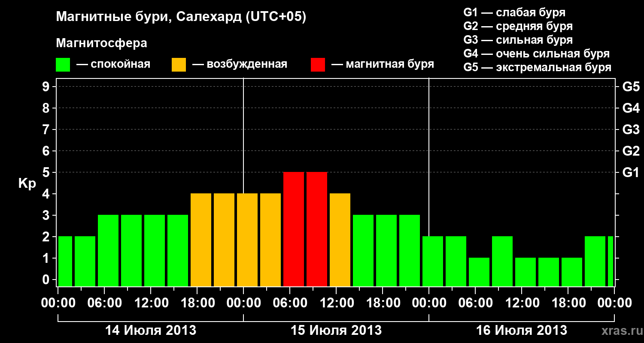Screen dimensions: 644x343
Task: Click the '15 Июля 2013' date label
Action: (x=336, y=331)
